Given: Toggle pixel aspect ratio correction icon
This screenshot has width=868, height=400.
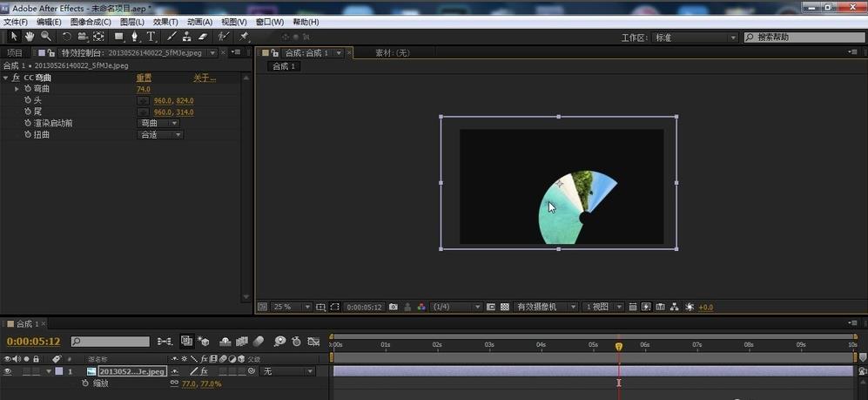Looking at the screenshot, I should pyautogui.click(x=633, y=307).
